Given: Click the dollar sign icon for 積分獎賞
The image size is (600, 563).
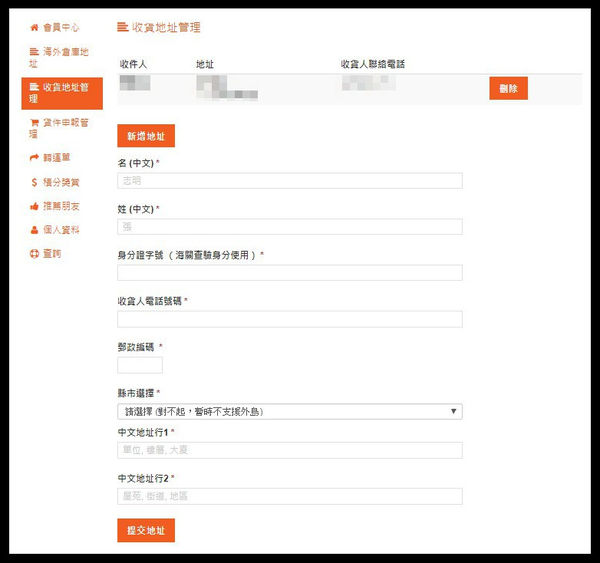Looking at the screenshot, I should pos(34,182).
